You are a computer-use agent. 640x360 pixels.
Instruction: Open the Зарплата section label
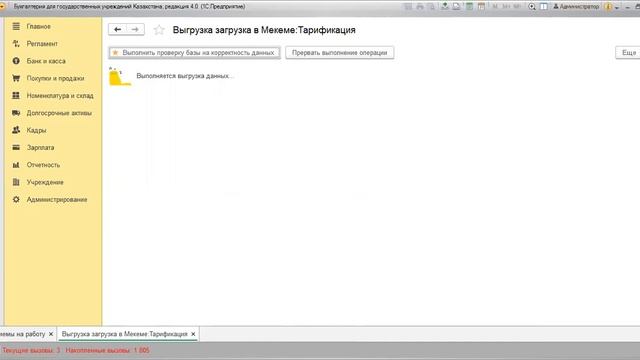[x=40, y=148]
